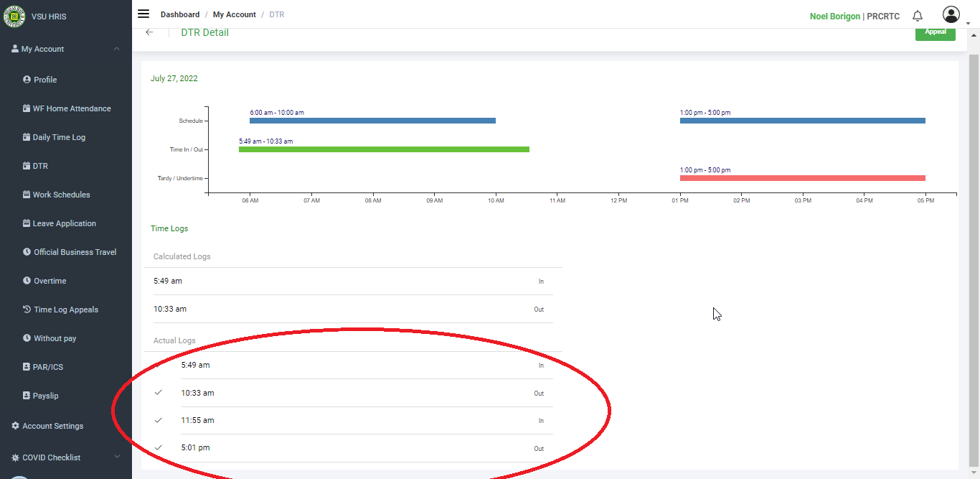Expand the COVID Checklist section

tap(117, 457)
